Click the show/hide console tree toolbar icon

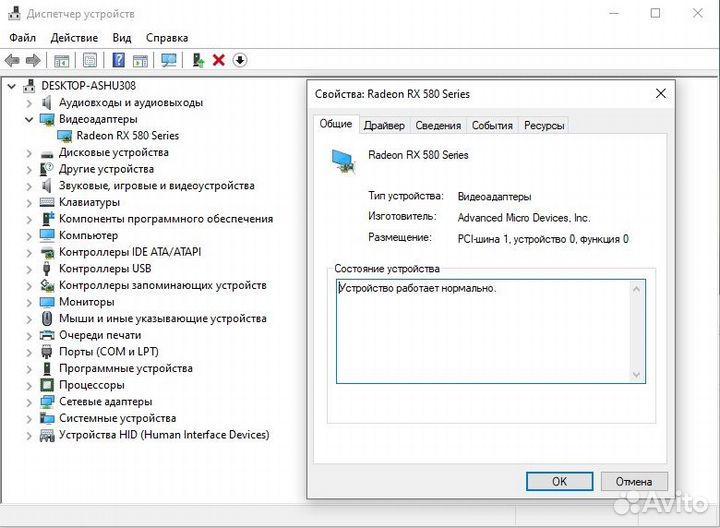coord(62,60)
